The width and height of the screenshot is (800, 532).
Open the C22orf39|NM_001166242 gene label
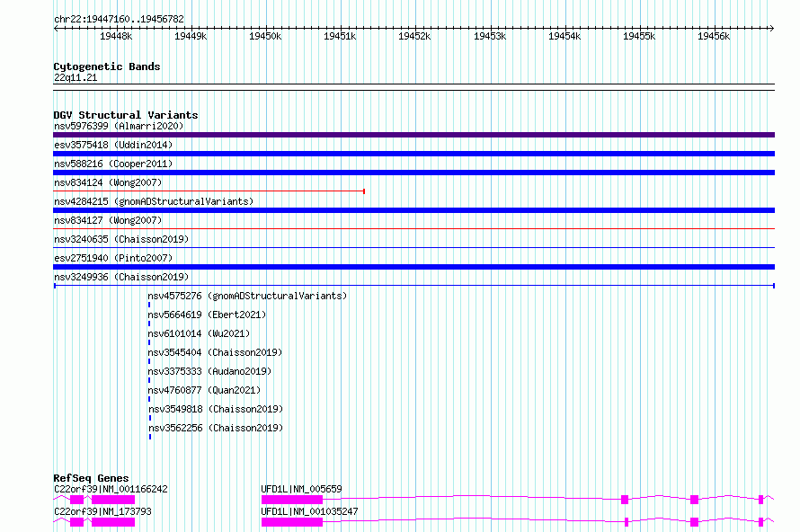[111, 489]
